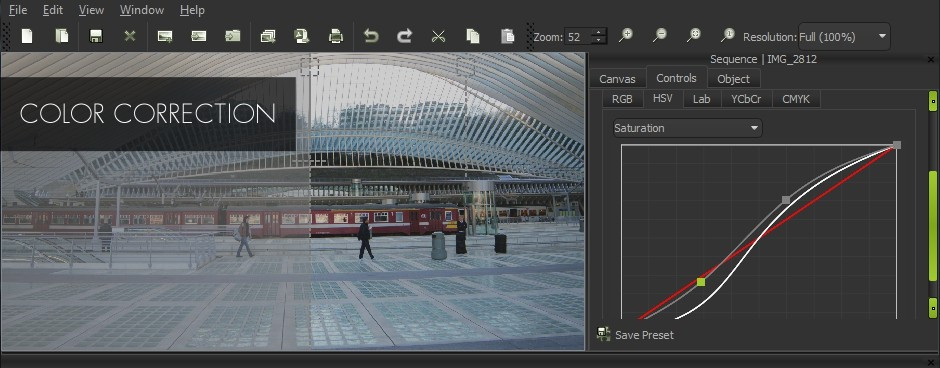Select the HSV color mode tab
Screen dimensions: 940x368
click(662, 99)
